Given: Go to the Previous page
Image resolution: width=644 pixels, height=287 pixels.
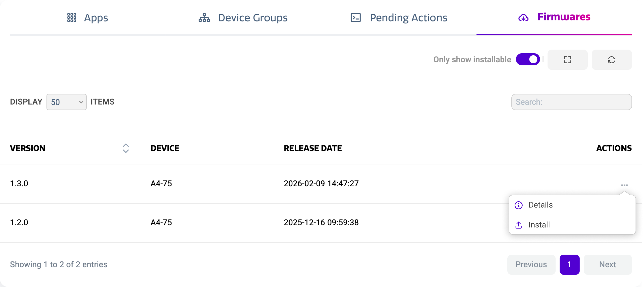Looking at the screenshot, I should [531, 265].
